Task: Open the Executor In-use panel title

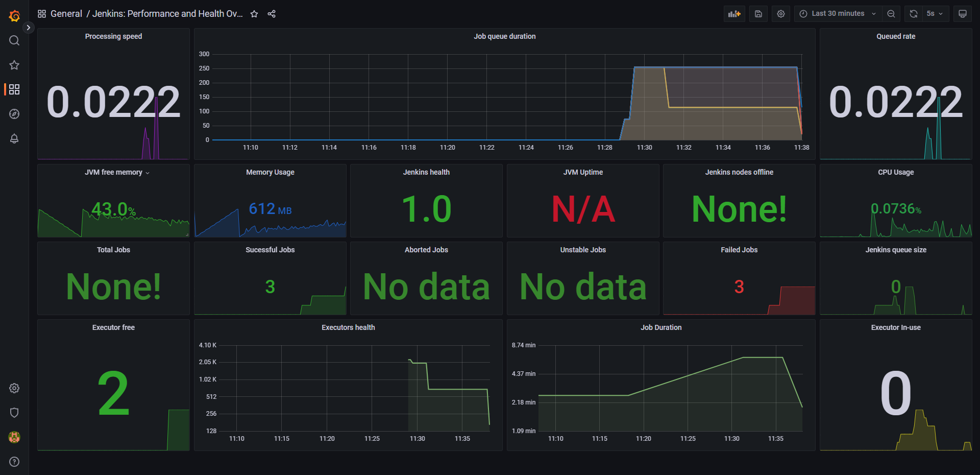Action: point(896,327)
